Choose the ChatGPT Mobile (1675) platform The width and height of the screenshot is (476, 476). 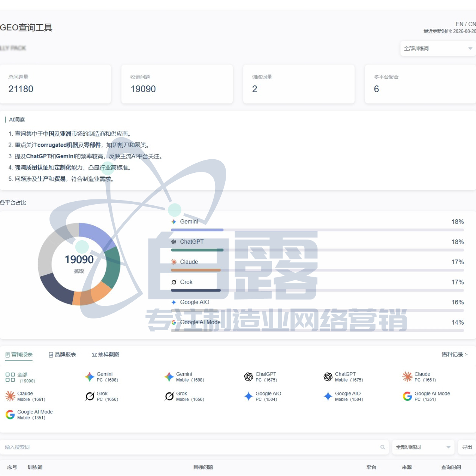(x=343, y=377)
